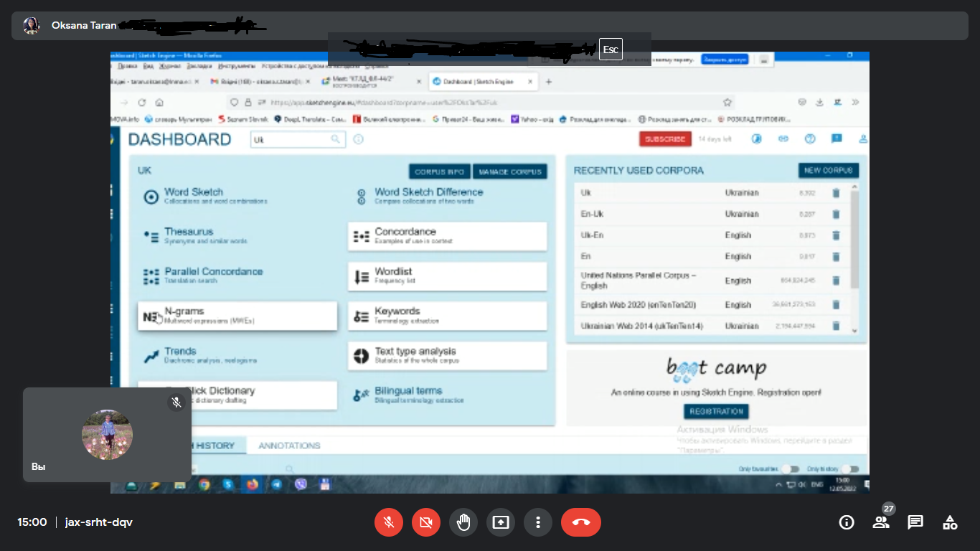Click the NEW CORPUS button
Screen dimensions: 980x551
tap(828, 171)
